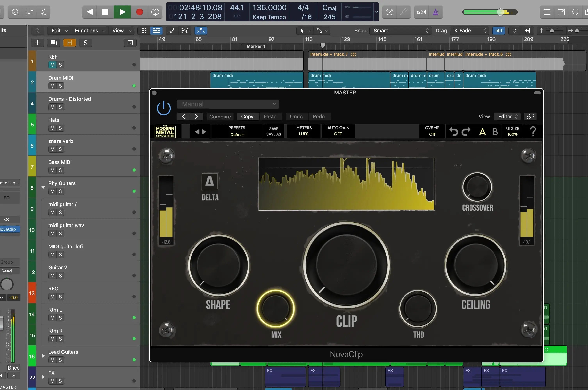Click the record button in transport
The width and height of the screenshot is (588, 390).
pyautogui.click(x=139, y=12)
